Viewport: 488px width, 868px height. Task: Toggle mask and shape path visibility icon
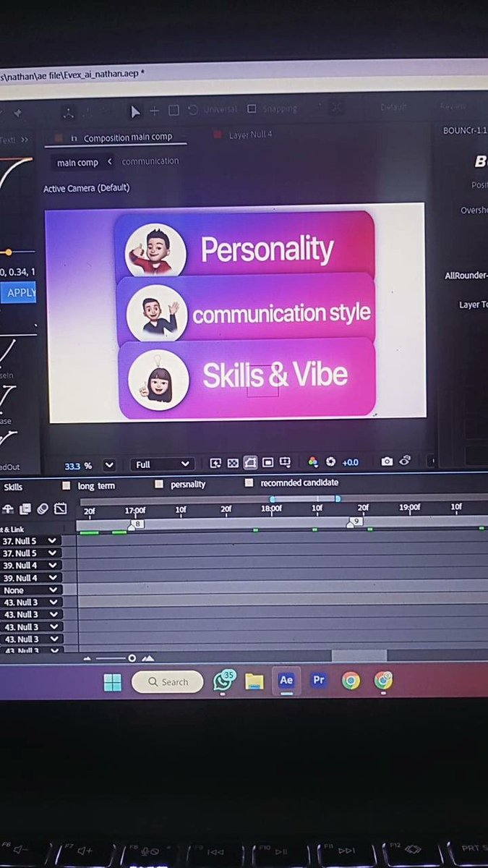coord(250,462)
